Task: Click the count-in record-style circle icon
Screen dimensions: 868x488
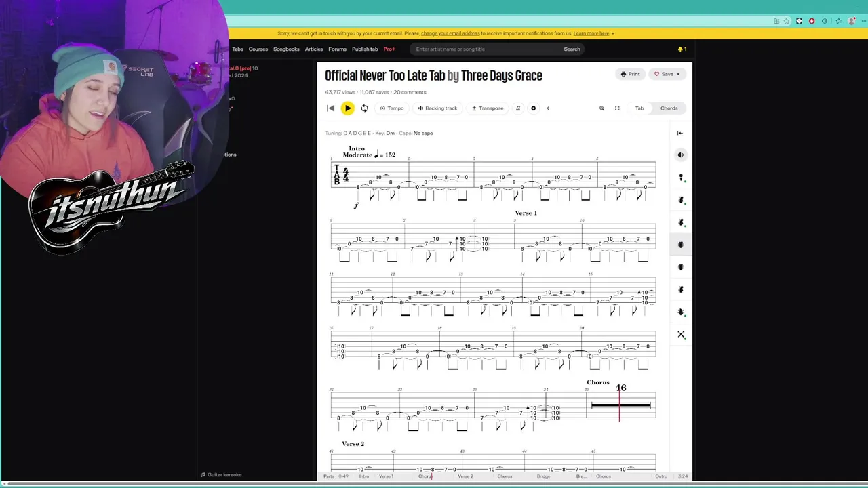Action: tap(533, 108)
